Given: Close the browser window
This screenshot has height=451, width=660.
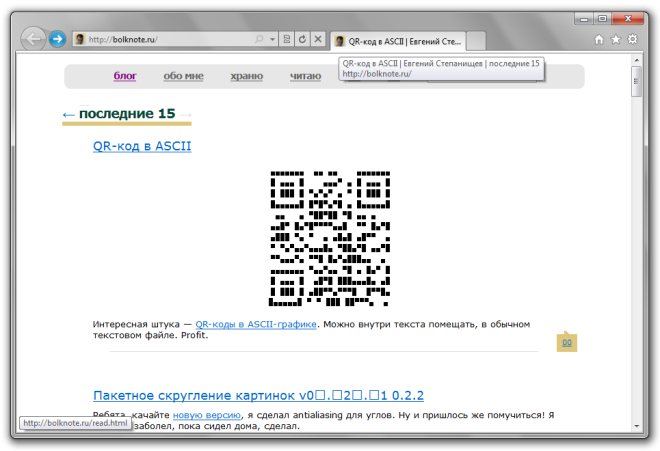Looking at the screenshot, I should (628, 19).
